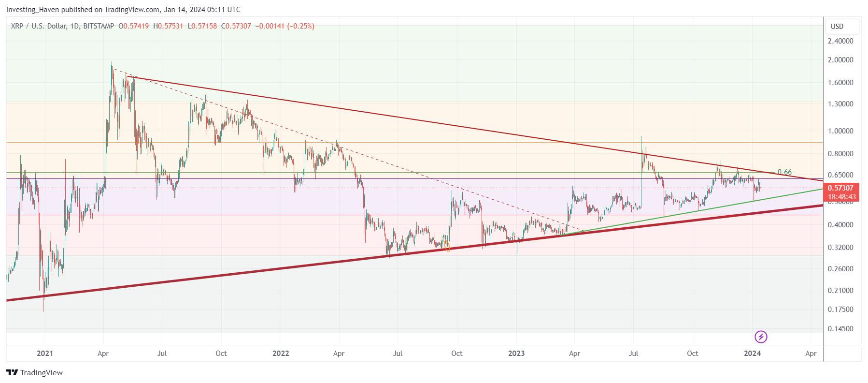Click the close price value C0.57307

pos(236,26)
